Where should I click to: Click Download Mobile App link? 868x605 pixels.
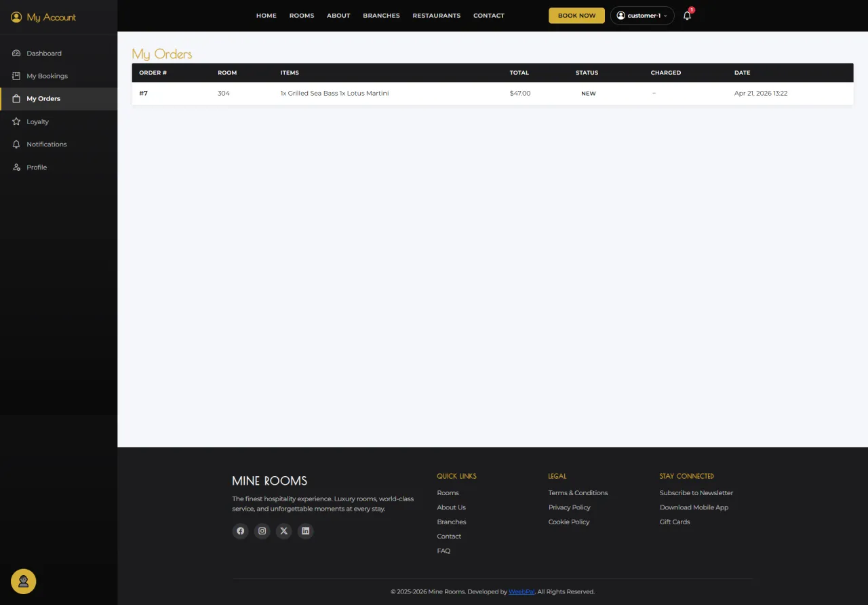(x=694, y=507)
